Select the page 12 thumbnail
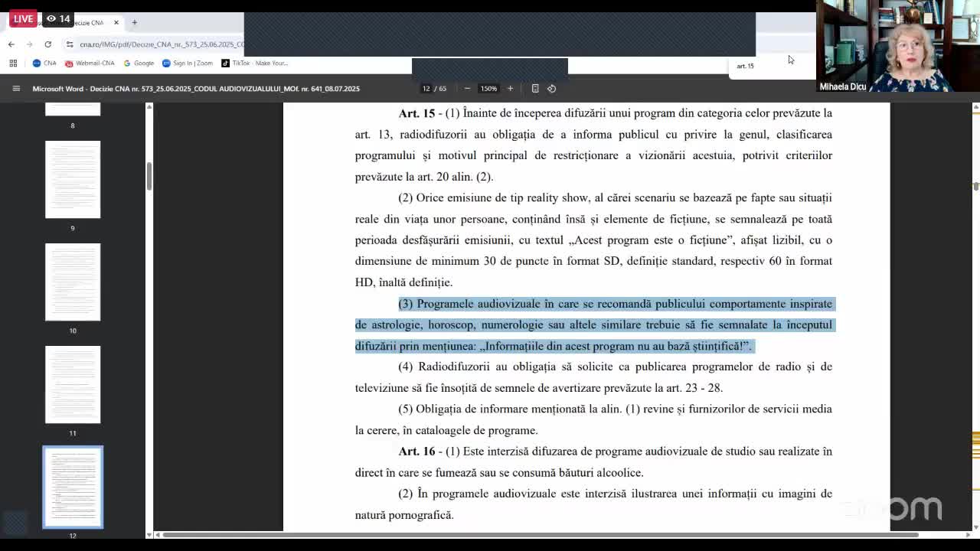The width and height of the screenshot is (980, 551). [x=73, y=487]
